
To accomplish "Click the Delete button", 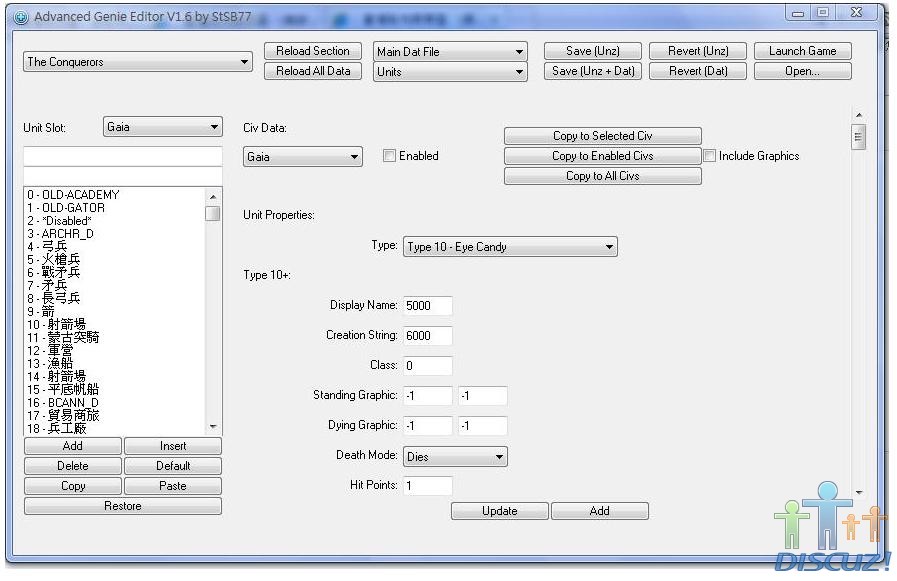I will point(73,466).
